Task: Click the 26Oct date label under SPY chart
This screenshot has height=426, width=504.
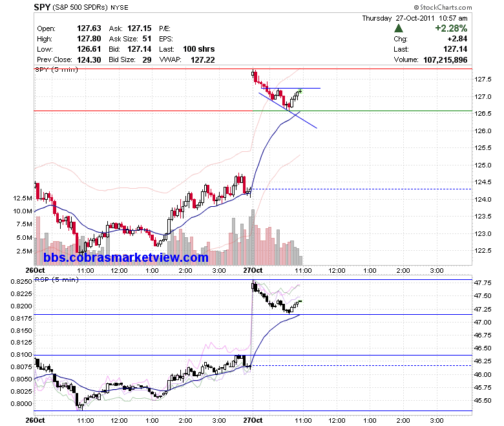Action: pyautogui.click(x=35, y=270)
